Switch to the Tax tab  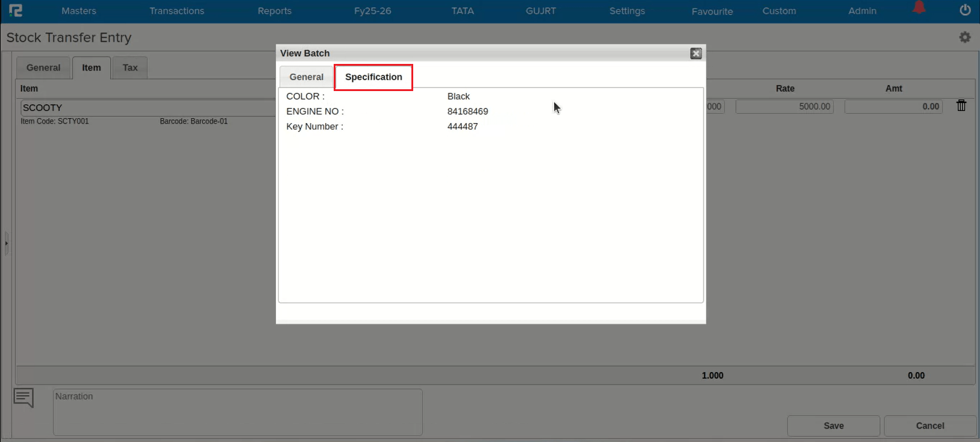(x=130, y=68)
